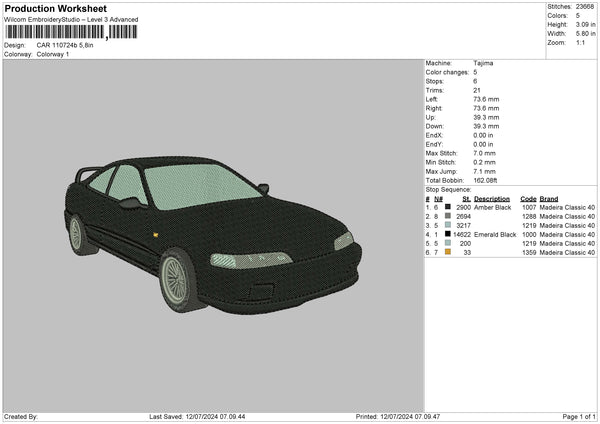Click the light teal swatch with 3217 stitches

click(446, 225)
